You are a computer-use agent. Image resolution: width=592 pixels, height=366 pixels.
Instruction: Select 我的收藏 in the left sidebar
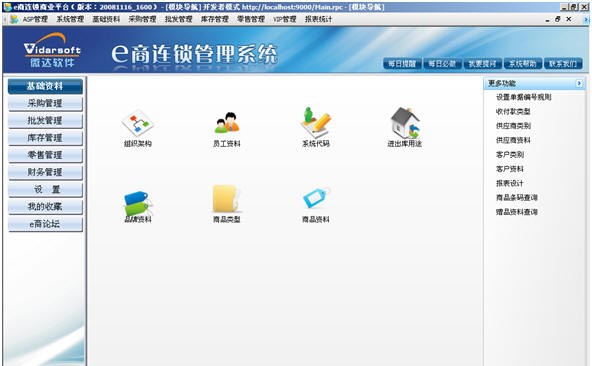[45, 207]
